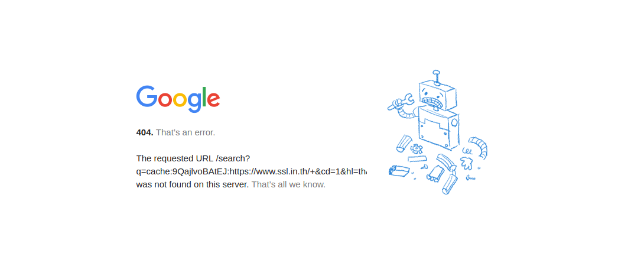This screenshot has width=644, height=279.
Task: Click the Google logo
Action: pos(178,99)
